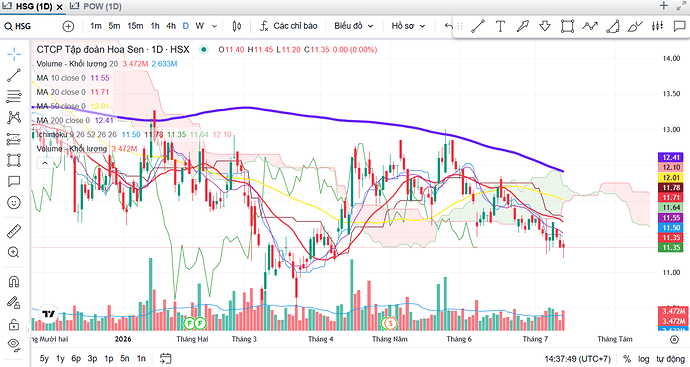This screenshot has width=690, height=367.
Task: Select the 4h timeframe
Action: pyautogui.click(x=171, y=26)
